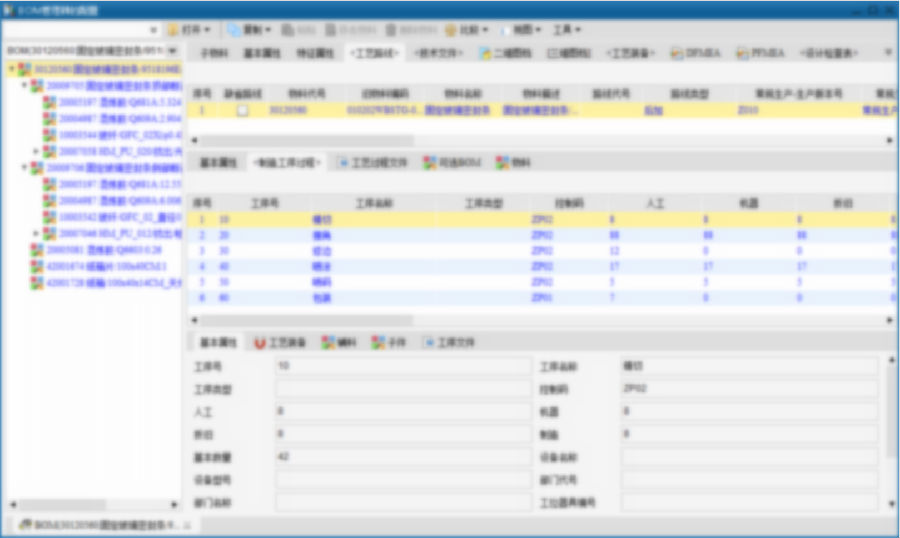Viewport: 900px width, 538px height.
Task: Click the 工序号 field showing 10
Action: 403,366
